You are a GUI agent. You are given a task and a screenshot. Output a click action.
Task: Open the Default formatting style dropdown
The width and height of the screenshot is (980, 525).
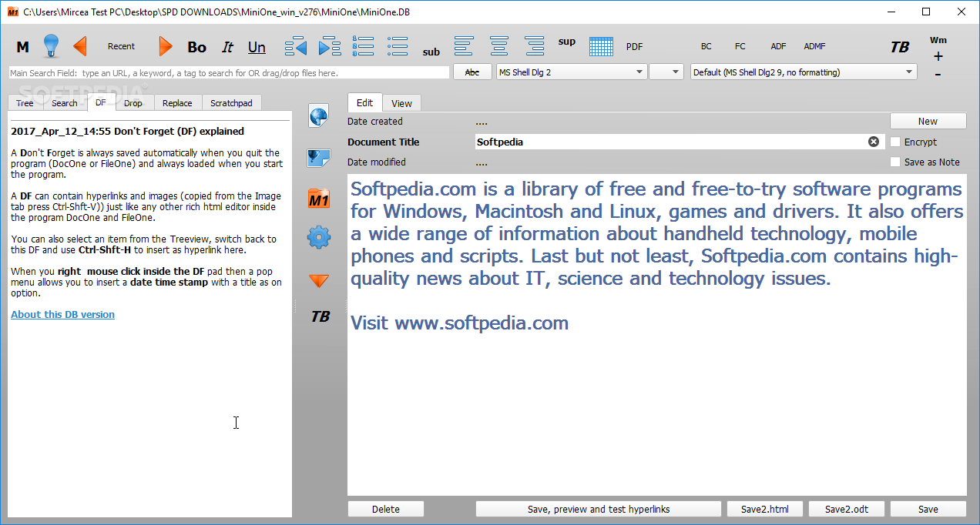click(804, 72)
